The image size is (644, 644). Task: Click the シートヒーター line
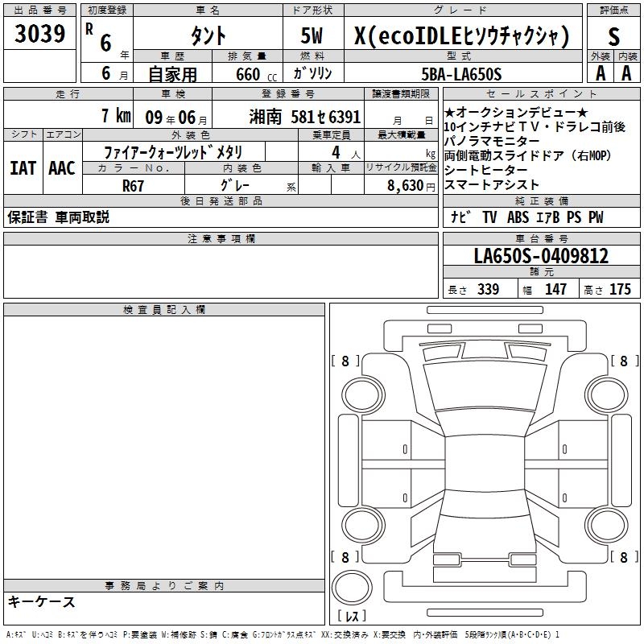485,170
